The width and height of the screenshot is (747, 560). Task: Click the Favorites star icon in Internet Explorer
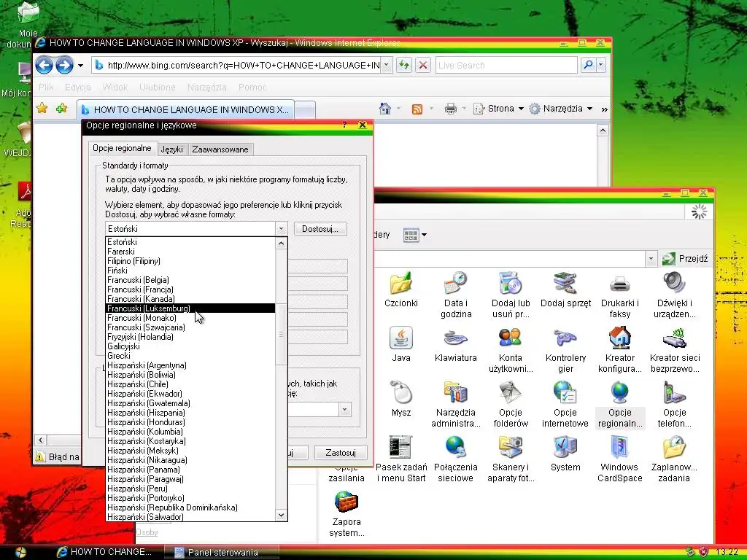42,109
